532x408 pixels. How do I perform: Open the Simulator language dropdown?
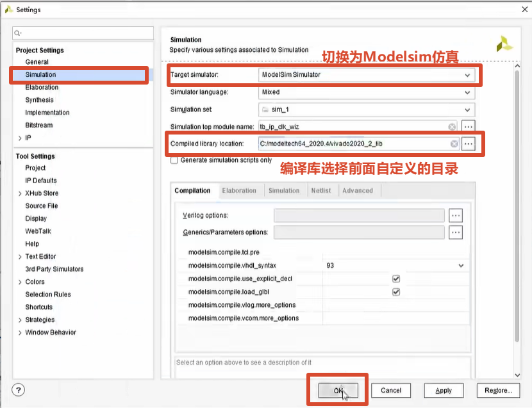467,92
